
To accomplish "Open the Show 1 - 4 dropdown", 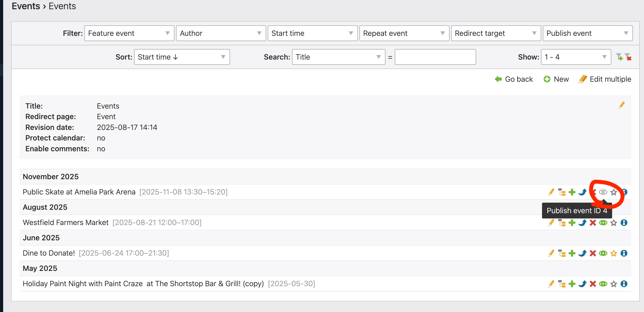I will 576,57.
